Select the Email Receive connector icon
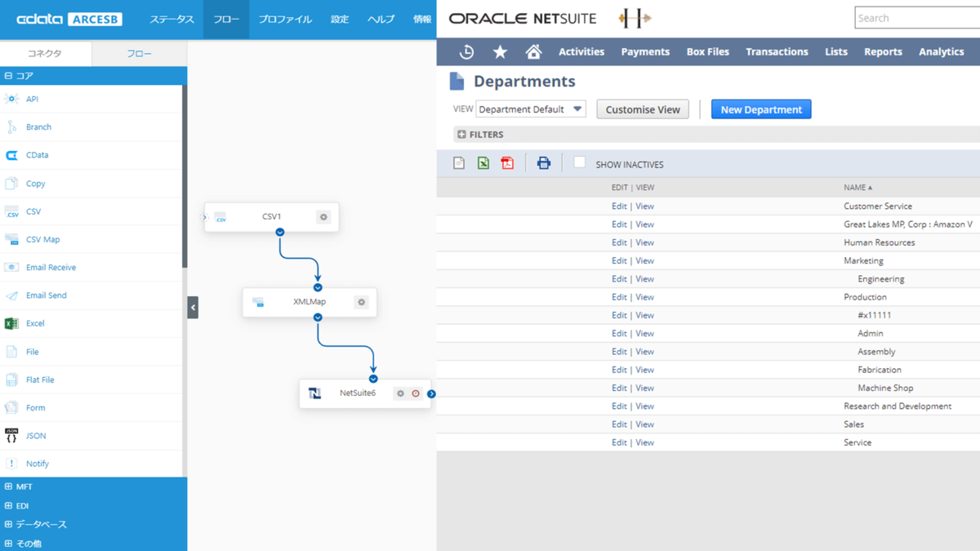 point(11,267)
